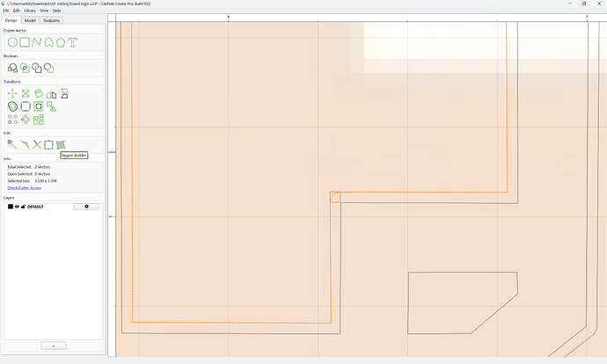Activate the Rotate transform tool

[39, 93]
